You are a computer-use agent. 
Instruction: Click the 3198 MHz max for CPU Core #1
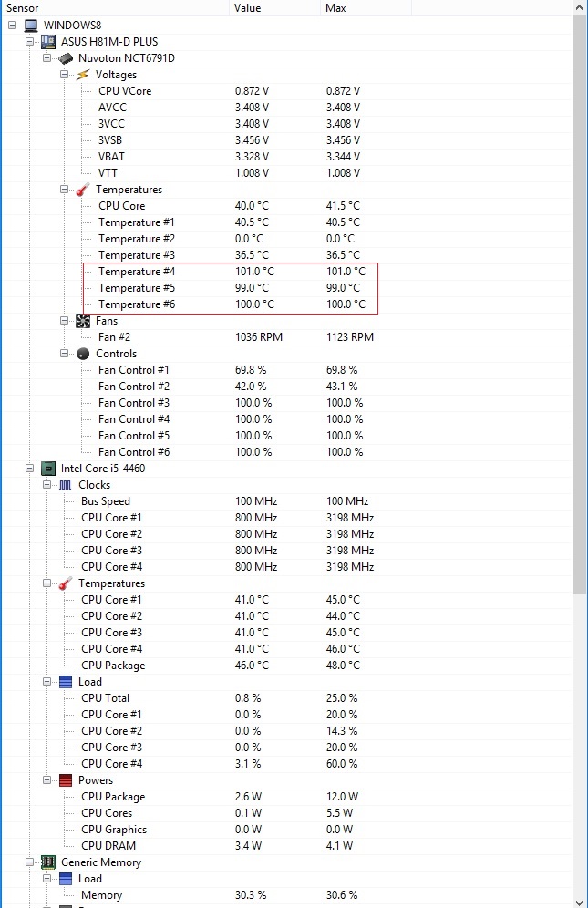click(350, 518)
